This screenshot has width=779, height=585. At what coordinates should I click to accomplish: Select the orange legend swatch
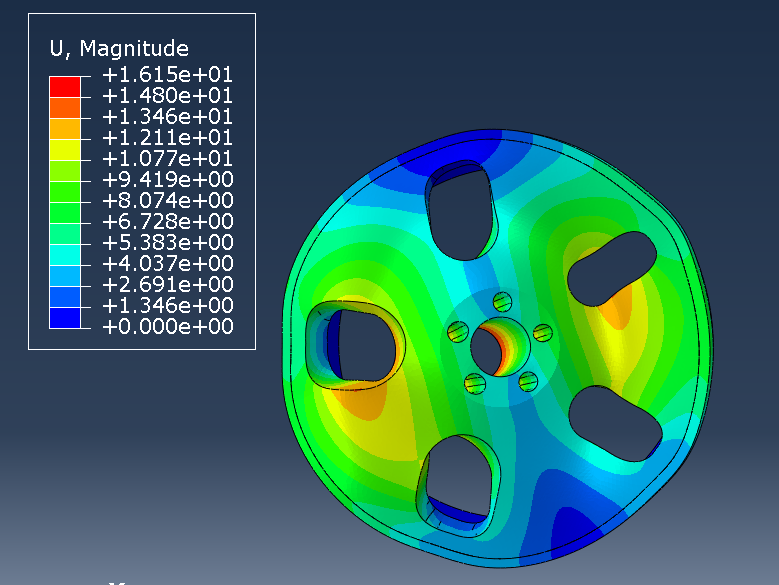tap(65, 108)
